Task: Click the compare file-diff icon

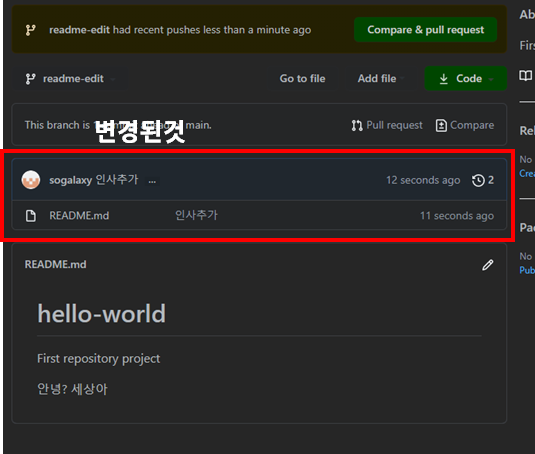Action: tap(441, 125)
